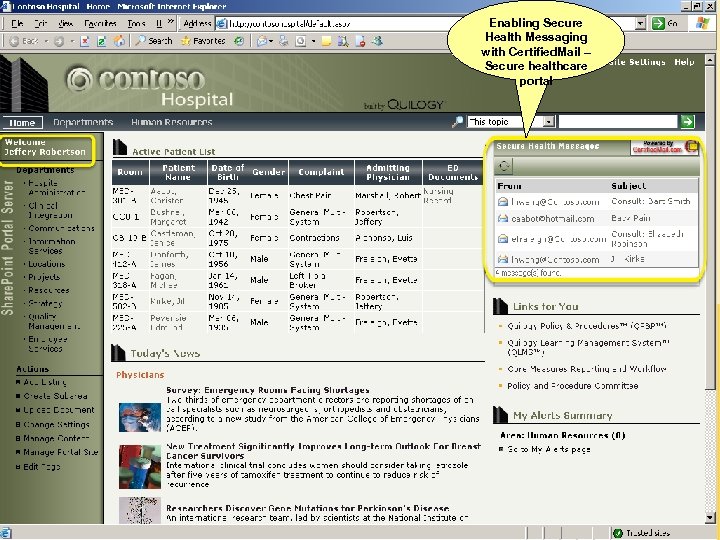This screenshot has width=720, height=540.
Task: Open the Tools menu
Action: point(136,23)
